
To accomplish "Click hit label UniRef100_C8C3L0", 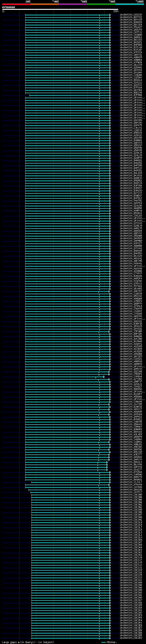I will pyautogui.click(x=131, y=538).
